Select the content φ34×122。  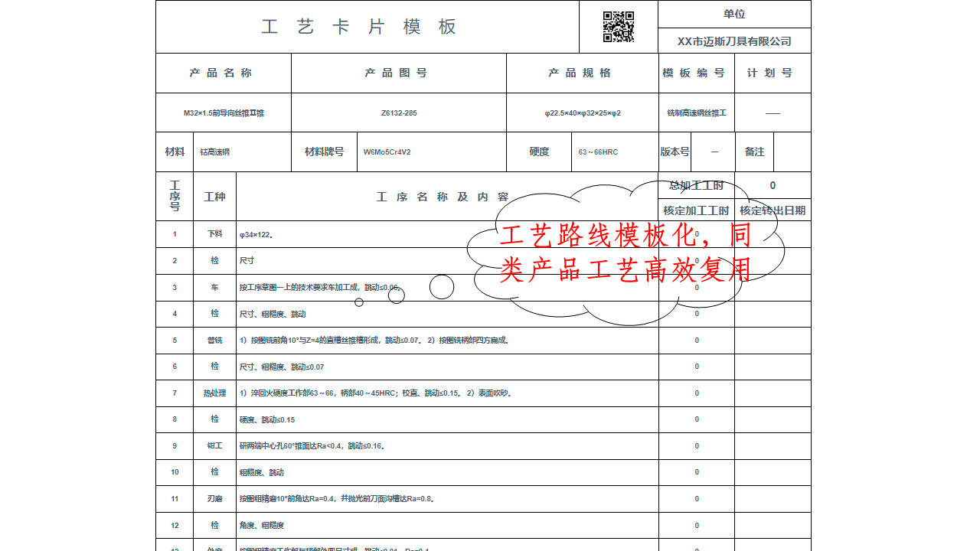point(256,235)
